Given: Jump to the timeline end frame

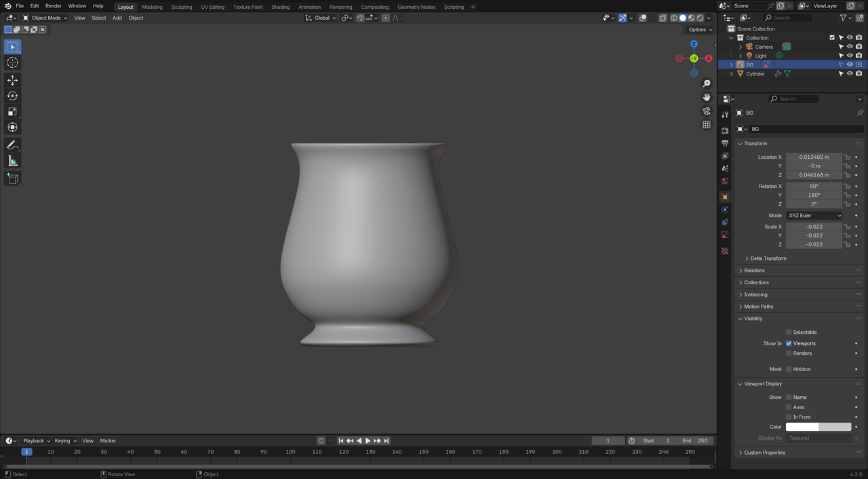Looking at the screenshot, I should [386, 441].
